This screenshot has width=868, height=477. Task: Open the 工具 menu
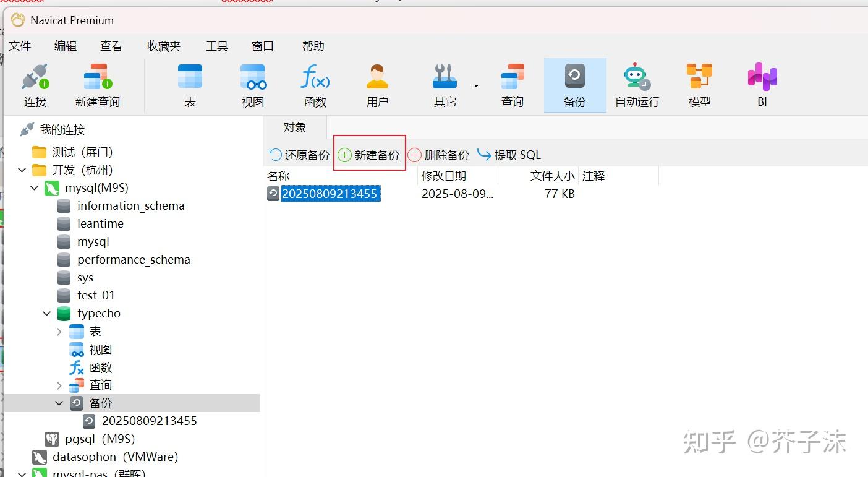217,46
